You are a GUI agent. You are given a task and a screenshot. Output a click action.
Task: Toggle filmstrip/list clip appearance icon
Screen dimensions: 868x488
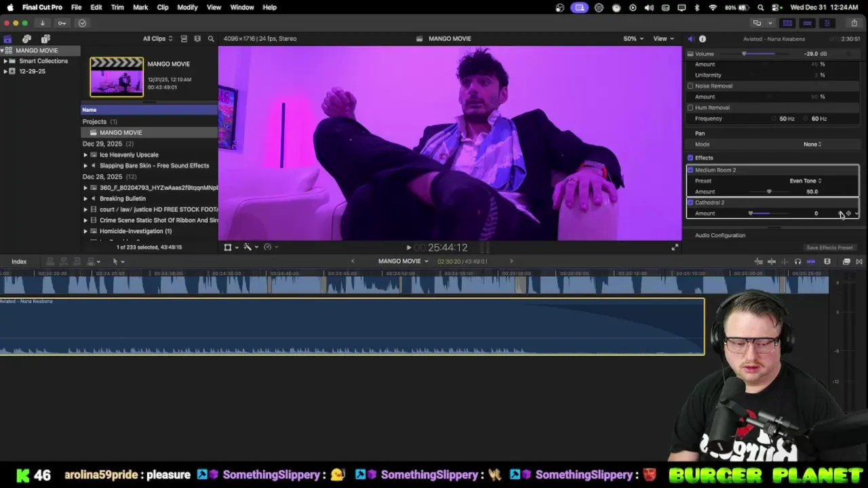pos(184,39)
